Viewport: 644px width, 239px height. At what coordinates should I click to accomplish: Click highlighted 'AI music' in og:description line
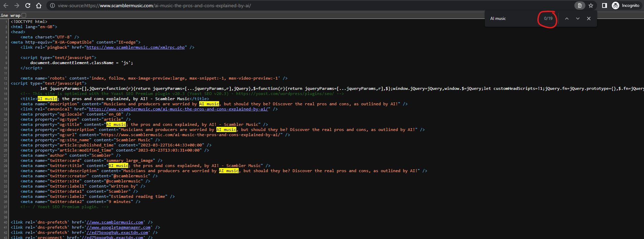pyautogui.click(x=226, y=130)
